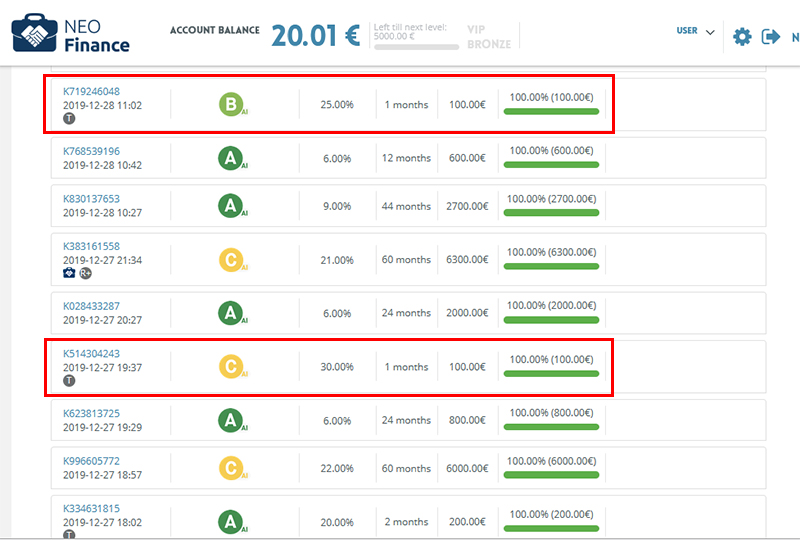This screenshot has width=800, height=540.
Task: Click the B rating badge for loan K719246048
Action: pyautogui.click(x=231, y=104)
